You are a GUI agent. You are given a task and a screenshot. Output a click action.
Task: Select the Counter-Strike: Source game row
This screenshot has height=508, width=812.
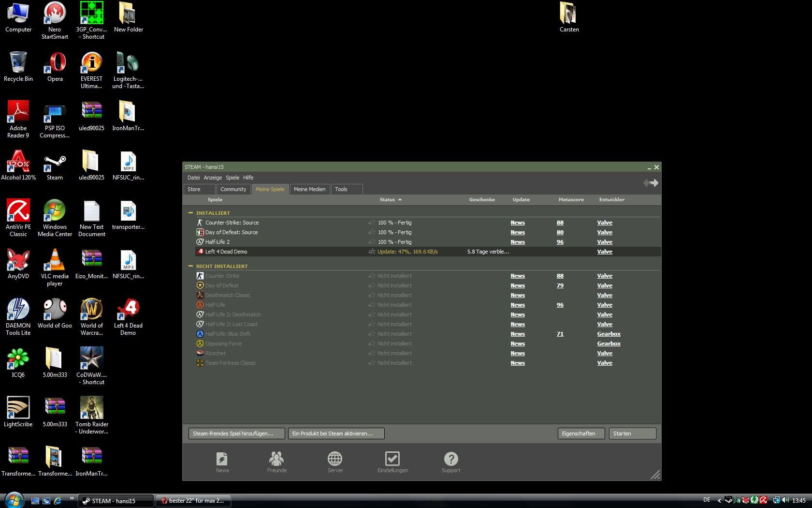point(427,223)
